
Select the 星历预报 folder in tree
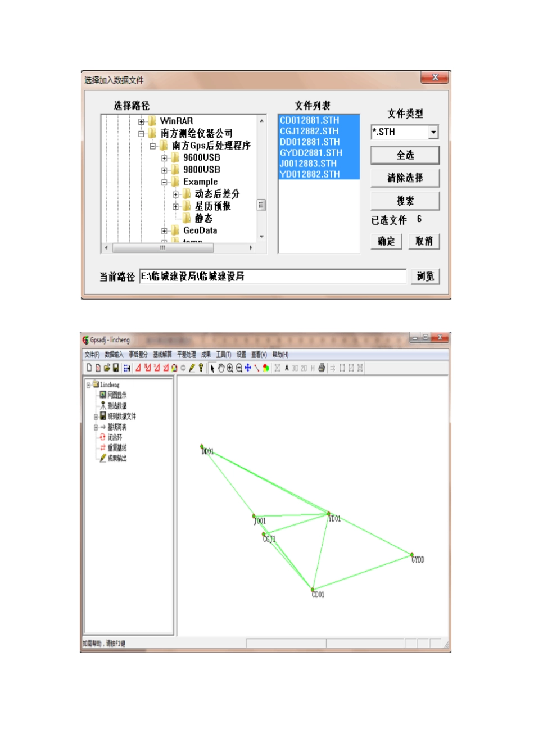point(212,206)
